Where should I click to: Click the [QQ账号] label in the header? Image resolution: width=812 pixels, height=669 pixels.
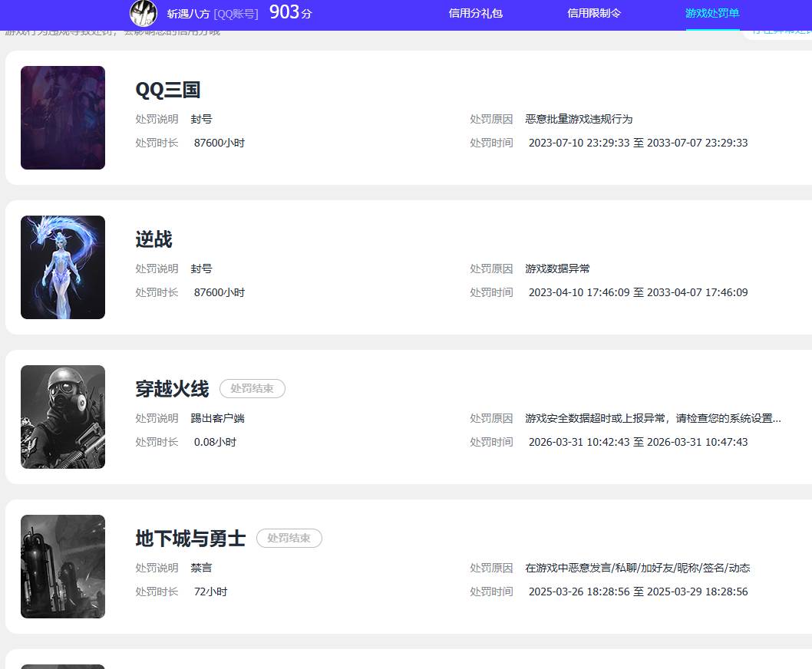click(x=236, y=14)
